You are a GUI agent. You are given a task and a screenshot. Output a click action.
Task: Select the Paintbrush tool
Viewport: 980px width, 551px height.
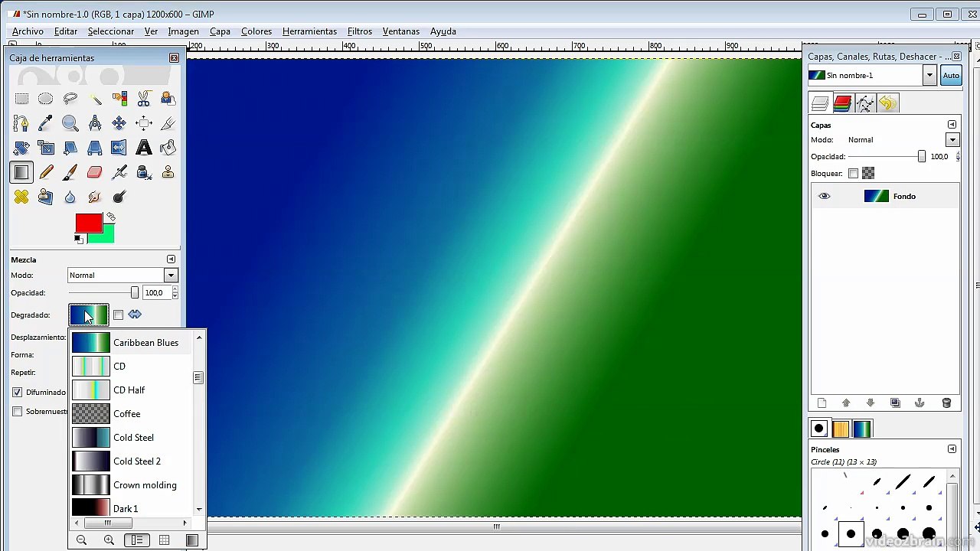[70, 172]
